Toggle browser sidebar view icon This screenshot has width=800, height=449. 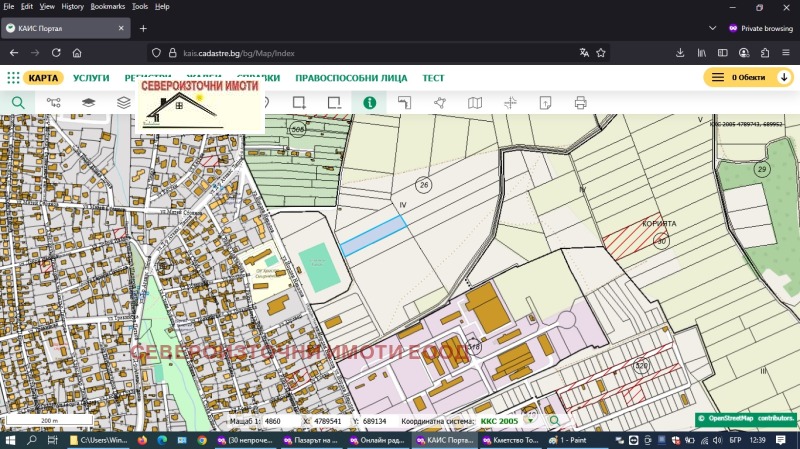pos(722,53)
